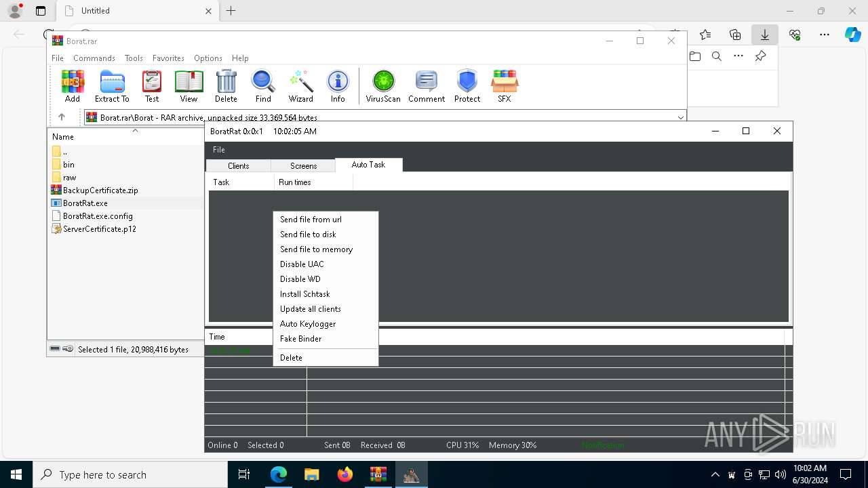868x488 pixels.
Task: Show archive Info
Action: tap(338, 86)
